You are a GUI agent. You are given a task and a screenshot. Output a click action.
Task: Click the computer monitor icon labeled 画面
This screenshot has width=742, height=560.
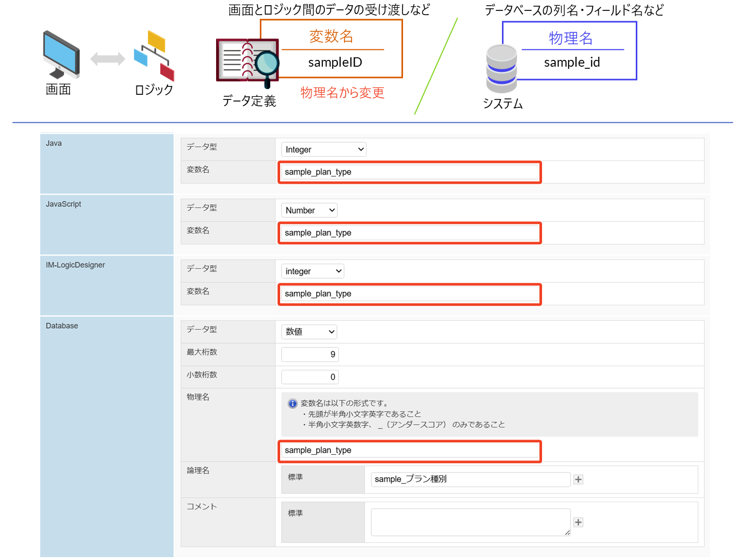click(x=61, y=55)
